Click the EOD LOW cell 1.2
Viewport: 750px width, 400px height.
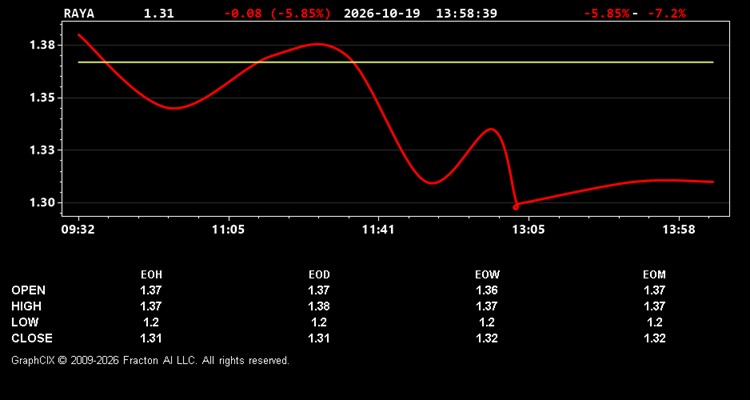(319, 322)
